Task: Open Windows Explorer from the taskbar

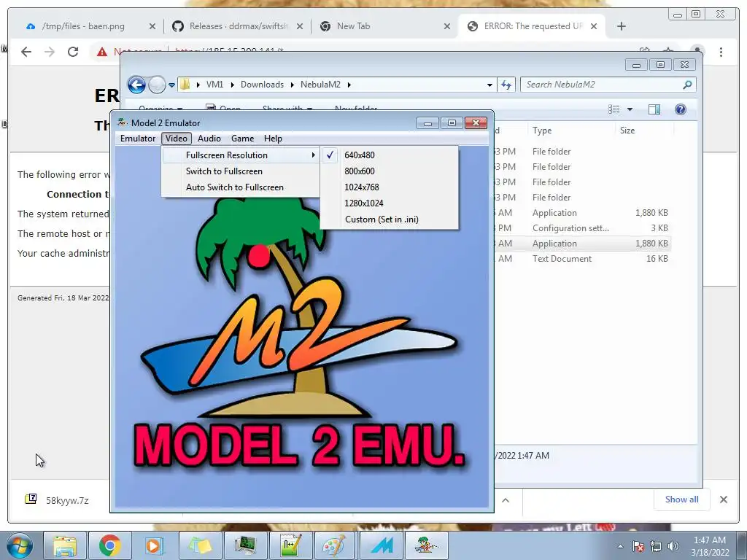Action: (65, 545)
